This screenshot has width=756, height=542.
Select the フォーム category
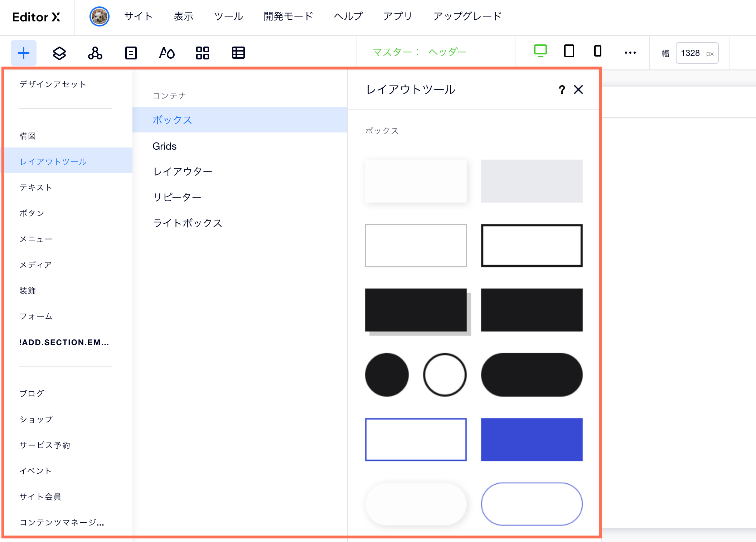click(36, 316)
